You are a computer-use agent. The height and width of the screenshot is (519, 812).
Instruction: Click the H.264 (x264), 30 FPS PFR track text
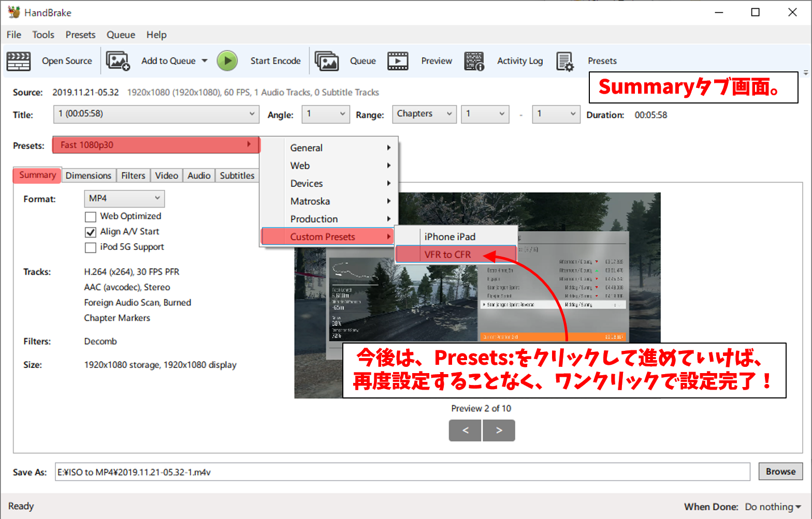pos(132,272)
